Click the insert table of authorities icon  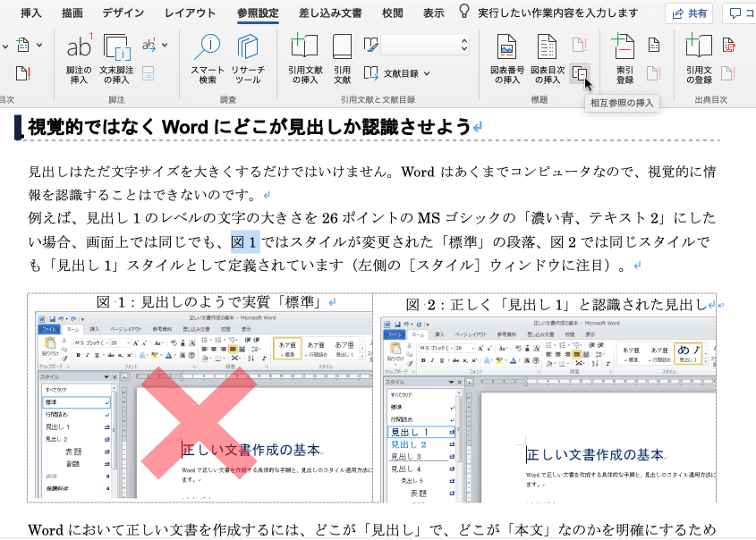pos(728,46)
